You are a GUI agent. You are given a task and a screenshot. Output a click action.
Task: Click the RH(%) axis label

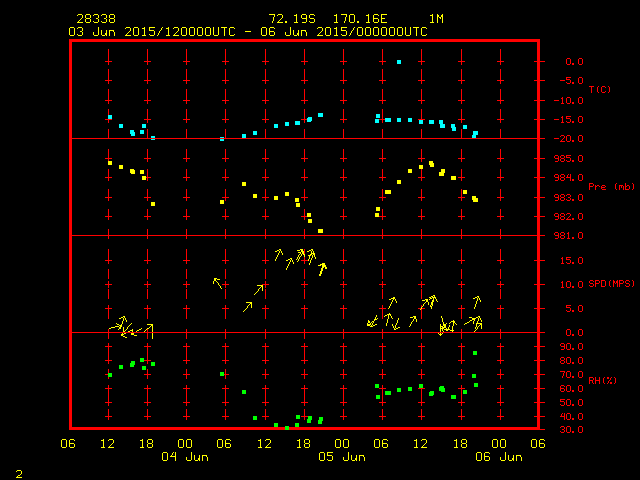(x=602, y=380)
